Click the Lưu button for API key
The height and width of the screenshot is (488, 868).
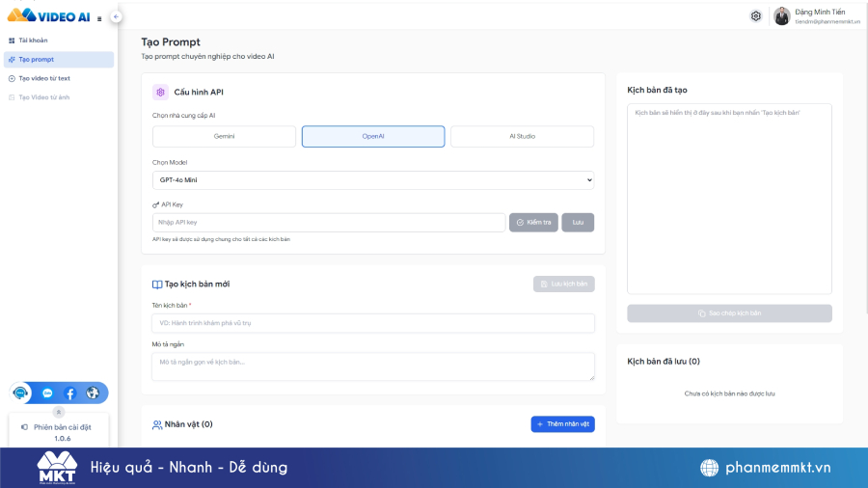pyautogui.click(x=578, y=223)
